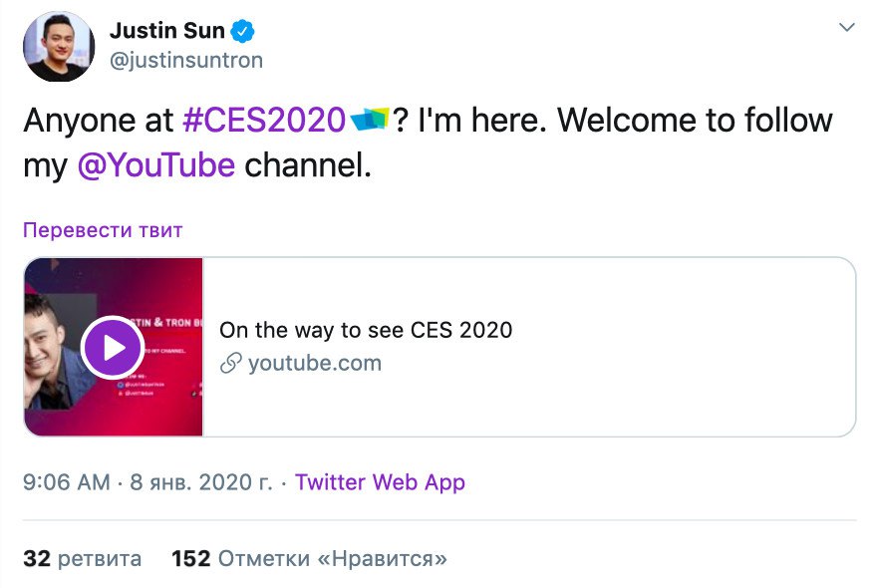Open Justin Sun's profile avatar

click(x=59, y=47)
